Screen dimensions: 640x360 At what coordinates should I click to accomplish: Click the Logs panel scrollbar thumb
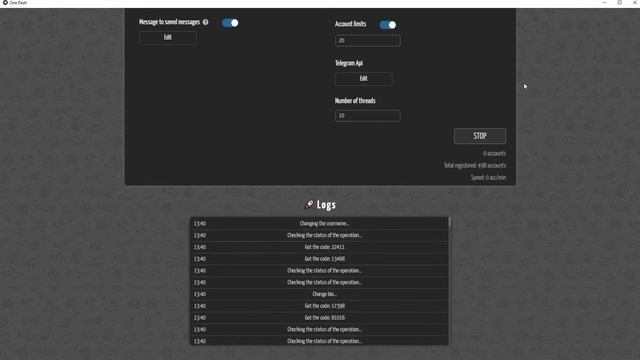point(449,222)
